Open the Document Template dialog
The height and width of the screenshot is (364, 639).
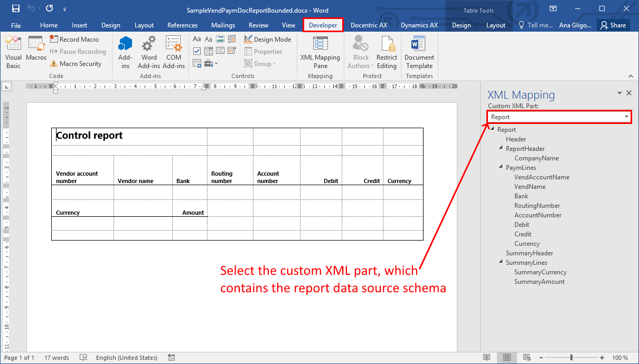coord(419,51)
